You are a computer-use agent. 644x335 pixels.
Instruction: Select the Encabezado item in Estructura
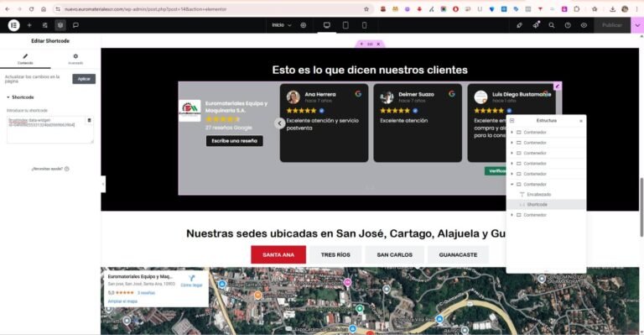click(x=539, y=195)
